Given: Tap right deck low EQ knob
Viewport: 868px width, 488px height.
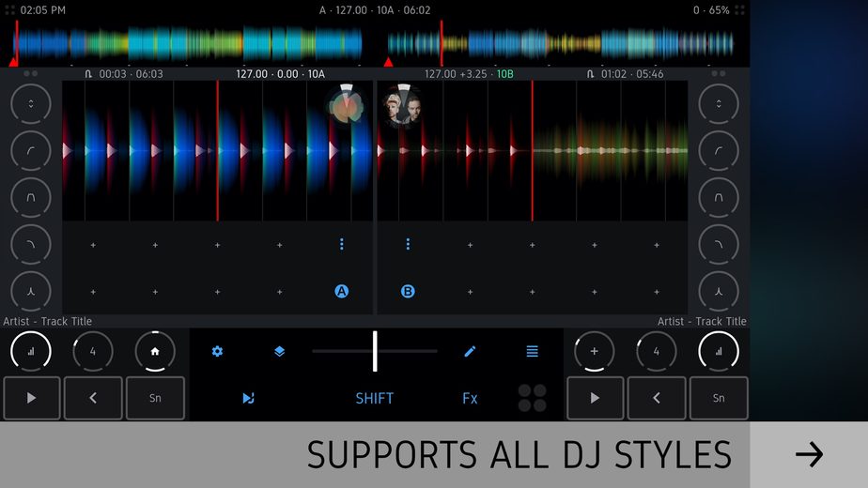Looking at the screenshot, I should pyautogui.click(x=719, y=245).
